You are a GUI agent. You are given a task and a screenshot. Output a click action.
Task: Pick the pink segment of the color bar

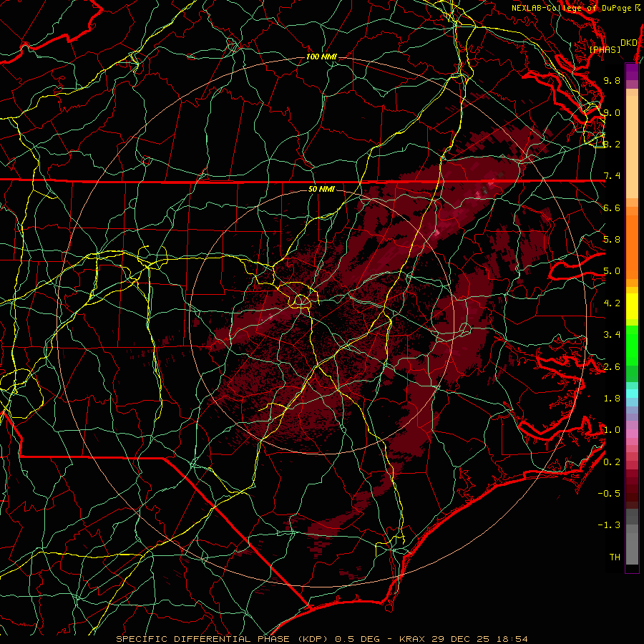(632, 434)
